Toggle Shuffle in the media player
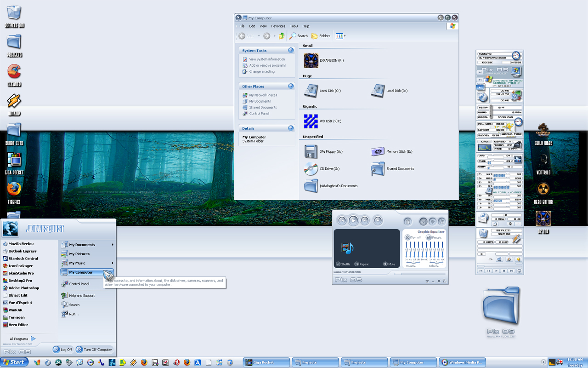Viewport: 588px width, 368px height. (x=343, y=264)
